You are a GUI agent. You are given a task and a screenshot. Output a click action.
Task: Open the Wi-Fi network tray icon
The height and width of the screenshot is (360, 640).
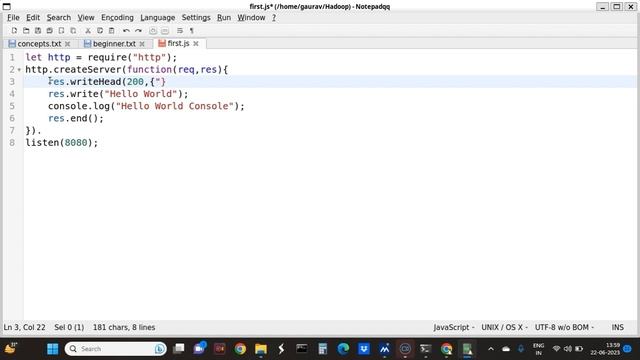[x=556, y=349]
